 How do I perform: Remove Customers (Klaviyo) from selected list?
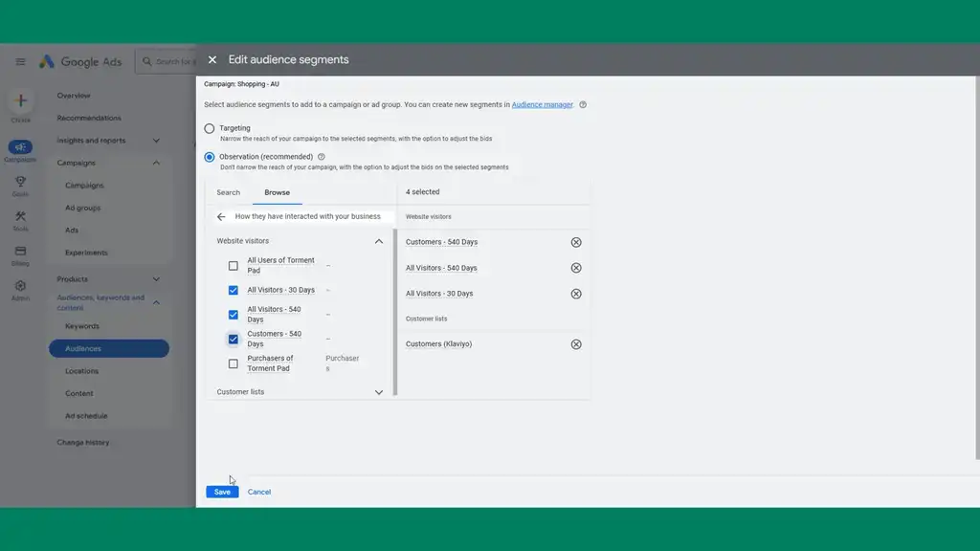(x=576, y=344)
